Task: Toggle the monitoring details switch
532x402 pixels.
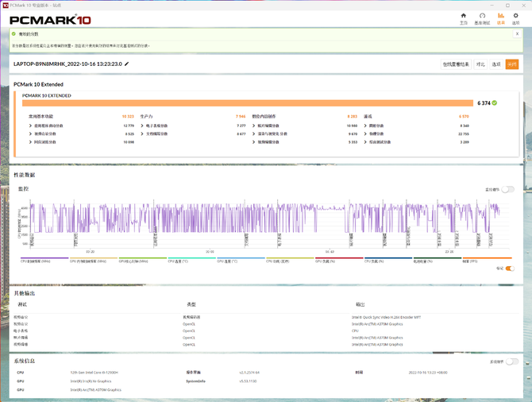Action: (x=508, y=189)
